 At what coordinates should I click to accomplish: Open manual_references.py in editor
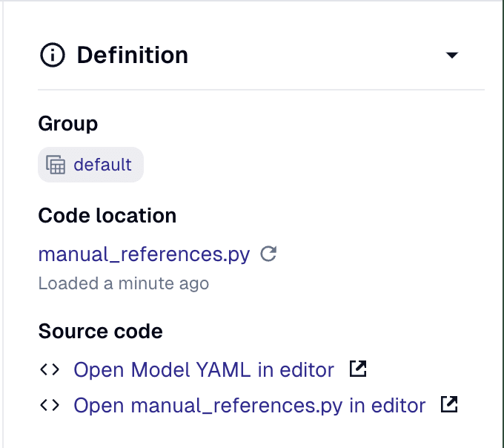click(x=250, y=406)
